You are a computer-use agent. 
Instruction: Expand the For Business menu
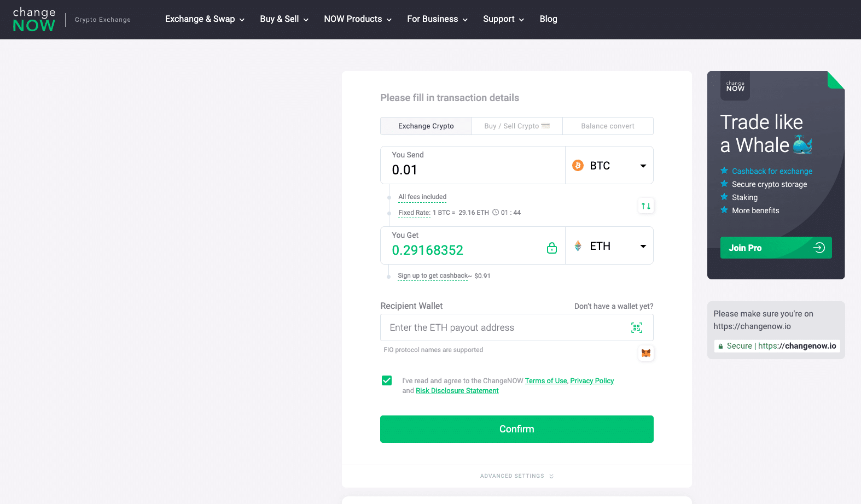click(x=438, y=19)
